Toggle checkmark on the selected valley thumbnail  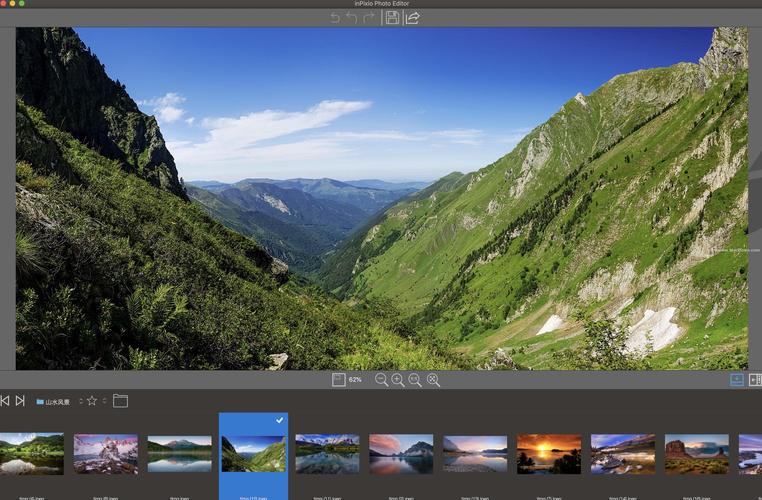click(x=280, y=420)
